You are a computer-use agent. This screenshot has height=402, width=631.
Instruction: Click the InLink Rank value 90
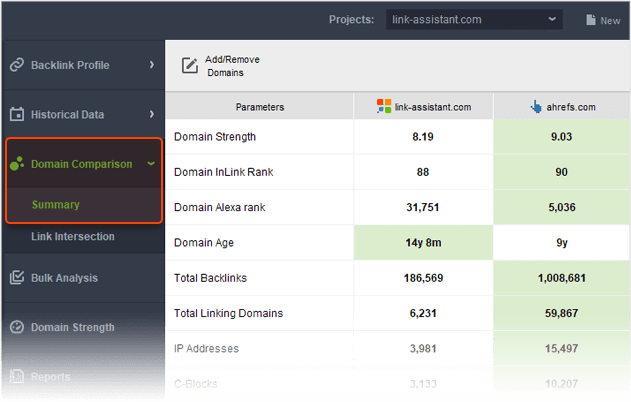[561, 172]
